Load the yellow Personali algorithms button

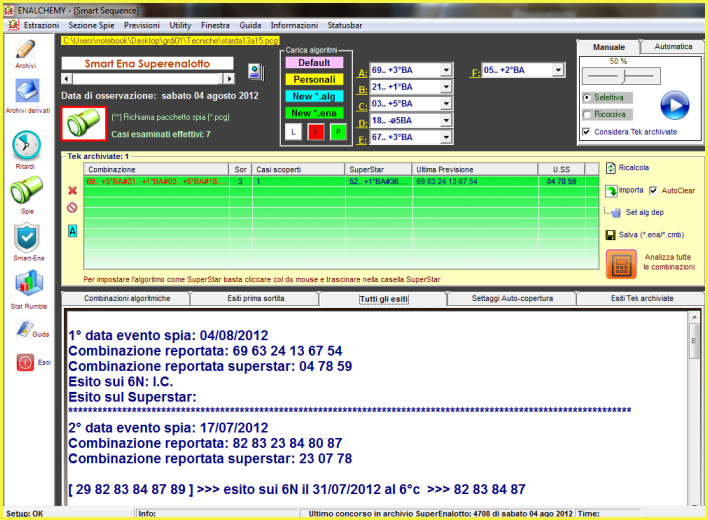(x=314, y=79)
